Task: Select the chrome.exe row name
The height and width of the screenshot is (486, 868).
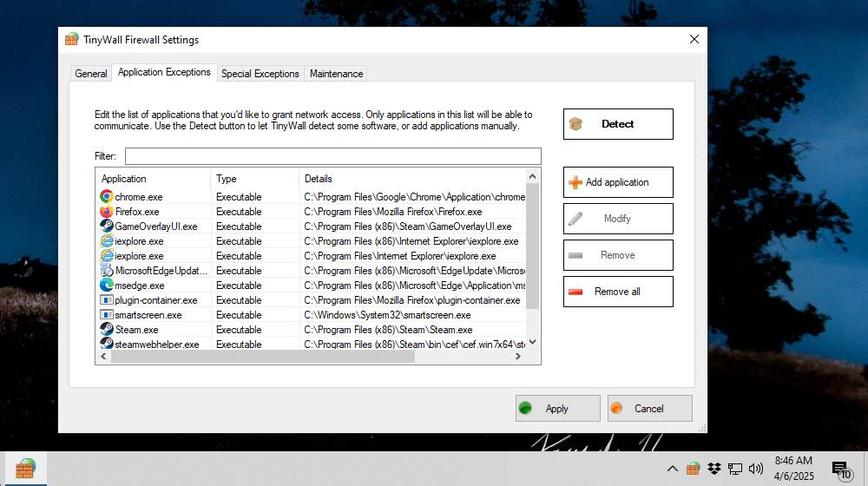Action: 139,196
